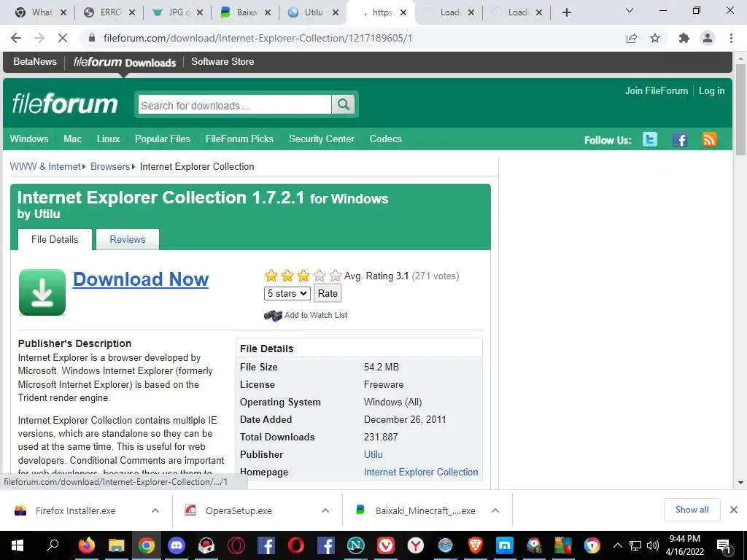Click Add to Watch List link
The width and height of the screenshot is (747, 560).
click(316, 315)
